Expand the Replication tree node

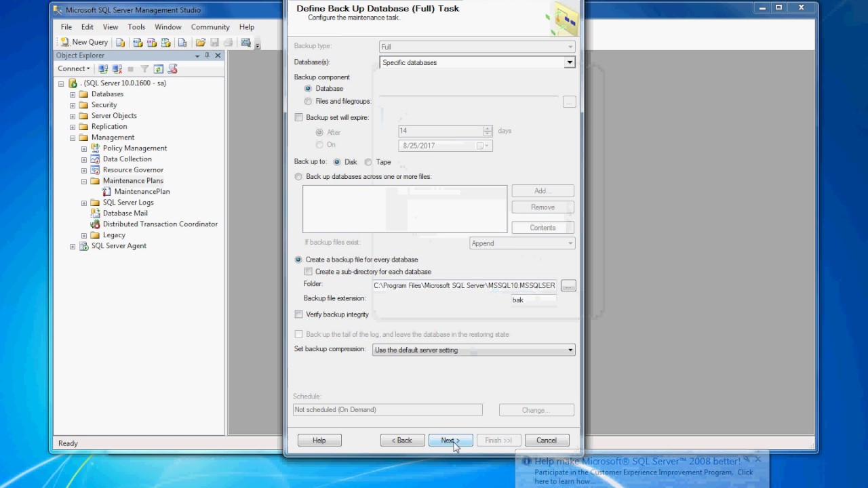(73, 127)
